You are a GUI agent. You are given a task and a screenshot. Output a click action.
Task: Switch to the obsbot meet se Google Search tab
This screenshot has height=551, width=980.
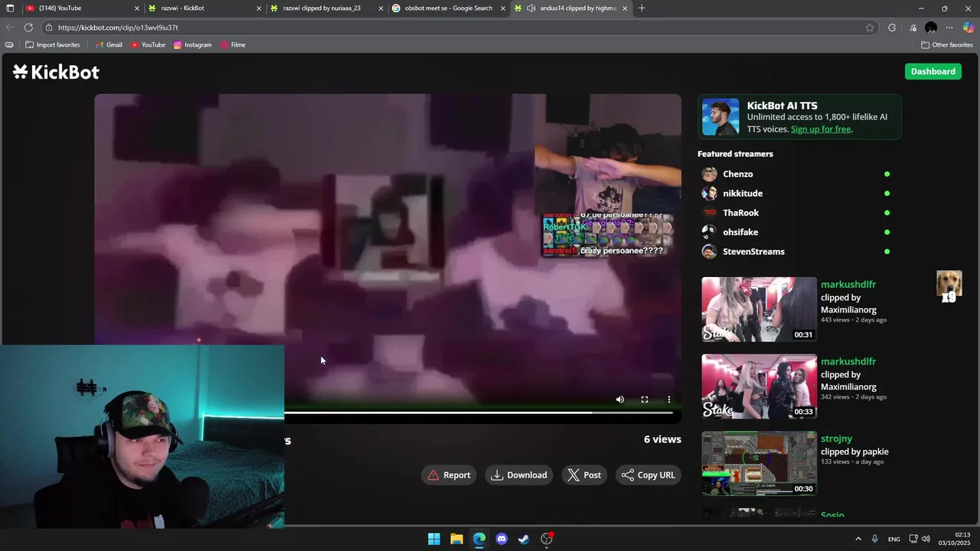[449, 8]
